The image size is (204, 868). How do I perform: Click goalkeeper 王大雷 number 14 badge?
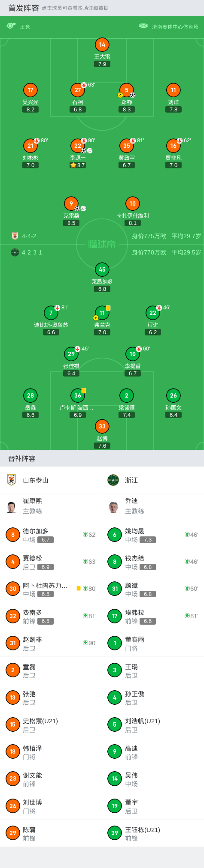102,45
